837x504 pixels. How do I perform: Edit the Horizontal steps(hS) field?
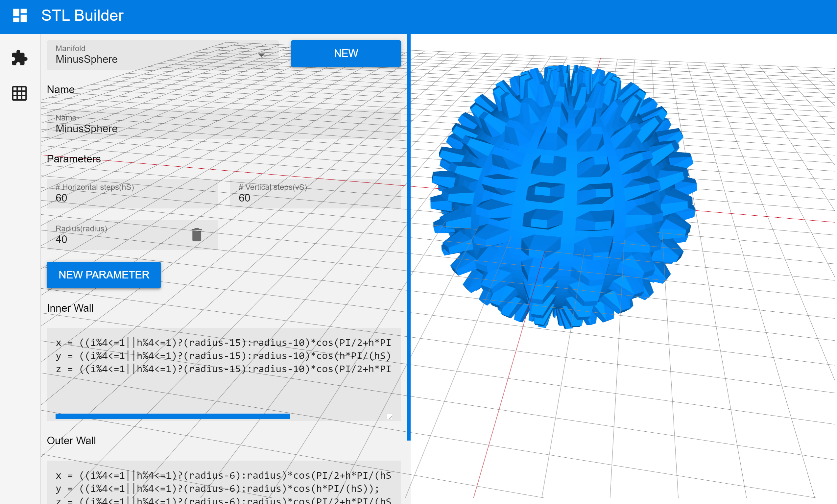(x=132, y=194)
